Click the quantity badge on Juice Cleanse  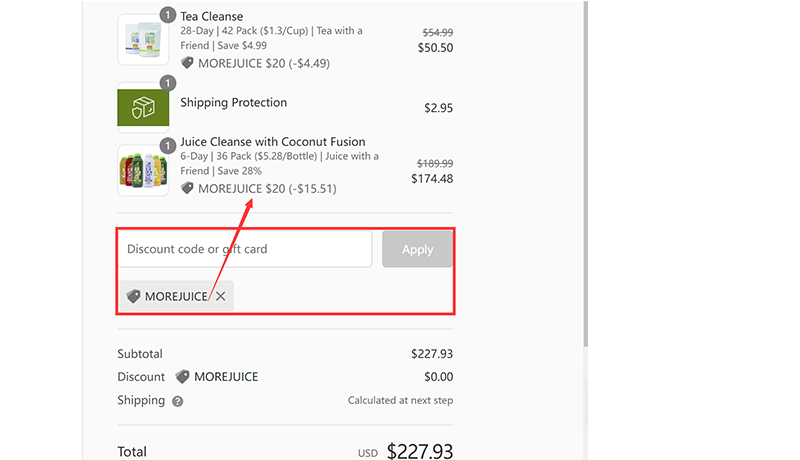click(x=168, y=144)
